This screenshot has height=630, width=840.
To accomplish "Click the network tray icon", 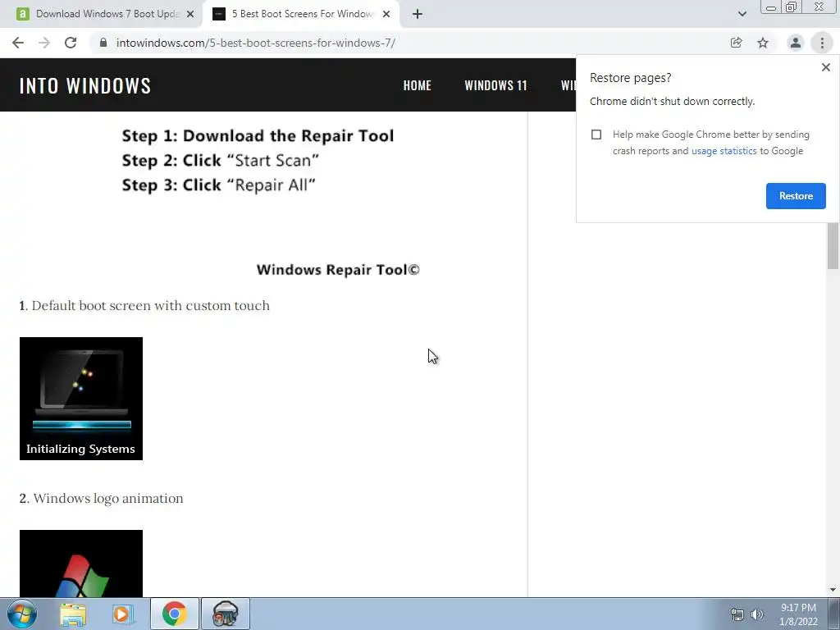I will 737,614.
